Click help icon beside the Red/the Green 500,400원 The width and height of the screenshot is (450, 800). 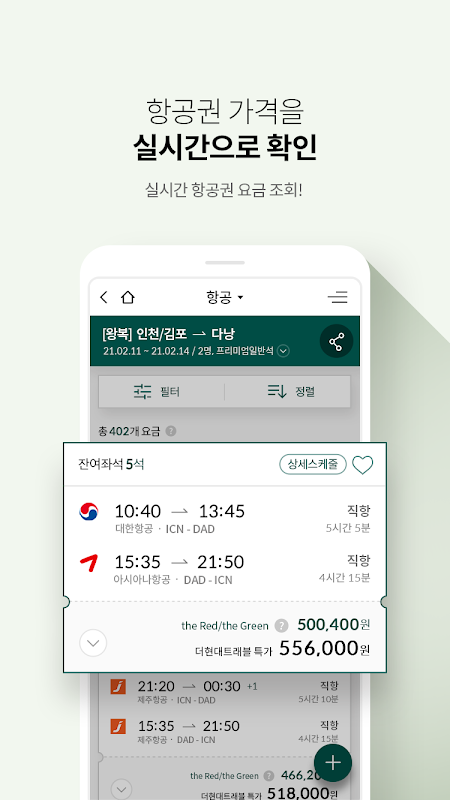pos(281,626)
